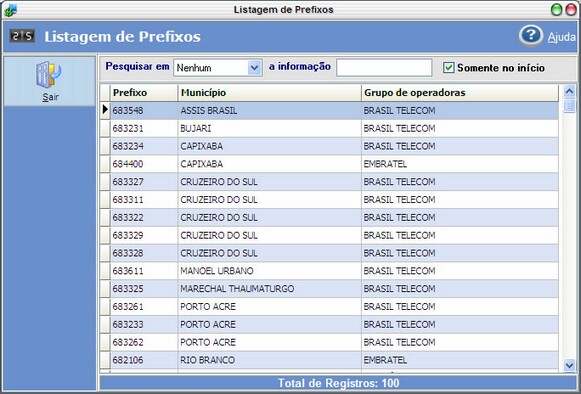Click the digital counter icon beside heading
Viewport: 581px width, 394px height.
[x=22, y=36]
